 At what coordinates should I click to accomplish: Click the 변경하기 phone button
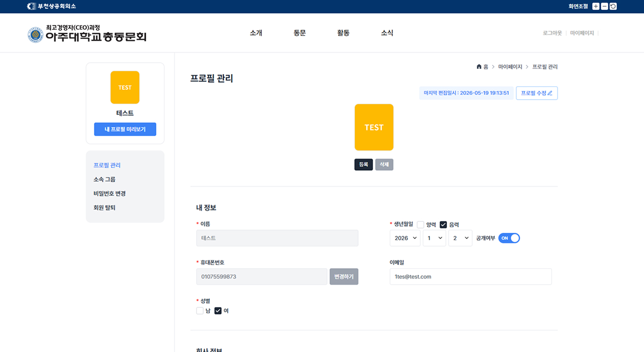click(344, 276)
